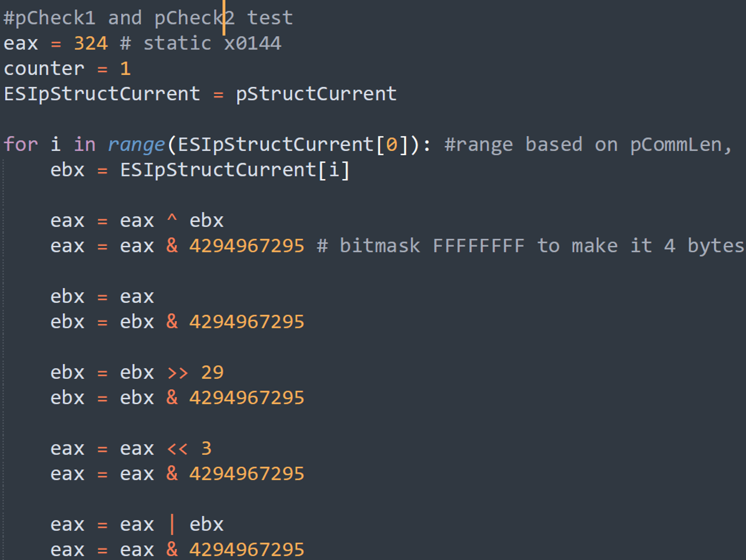Screen dimensions: 746x560
Task: Click the counter value 1
Action: pyautogui.click(x=125, y=69)
